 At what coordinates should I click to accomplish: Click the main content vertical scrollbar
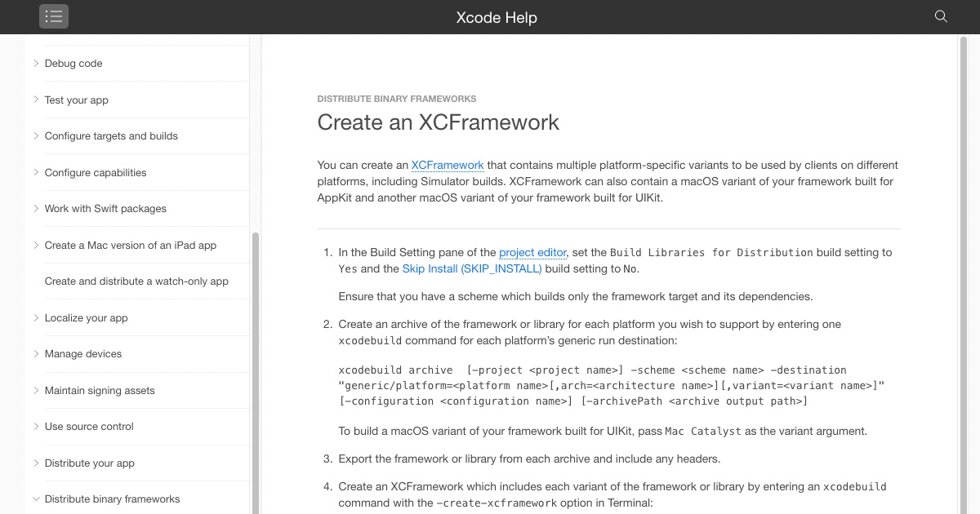[x=960, y=245]
